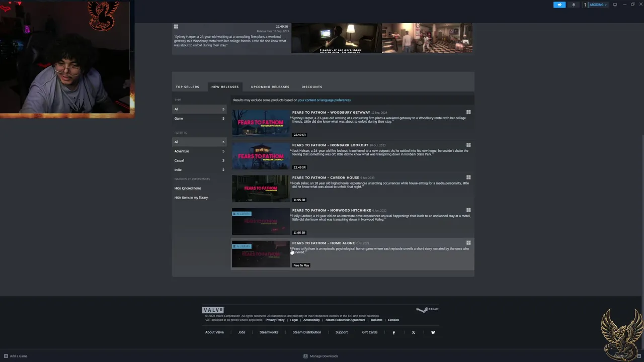Image resolution: width=644 pixels, height=362 pixels.
Task: Click the Woodbury Getaway game thumbnail
Action: (261, 123)
